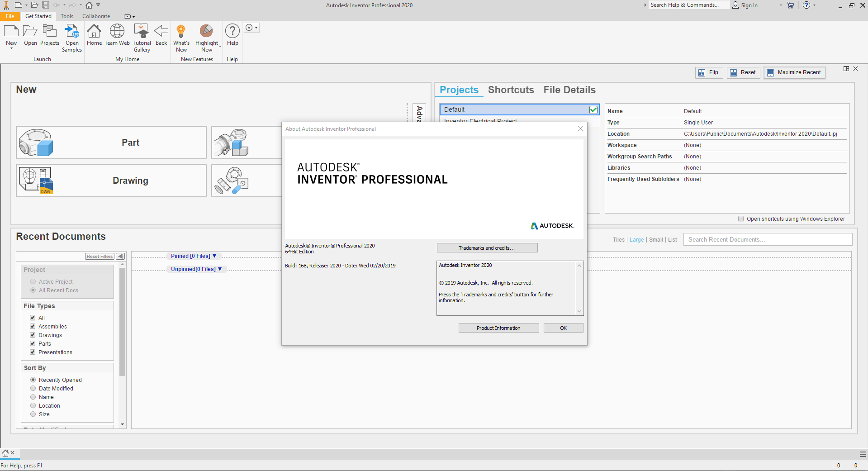The height and width of the screenshot is (471, 868).
Task: Switch to the Shortcuts tab
Action: click(x=511, y=90)
